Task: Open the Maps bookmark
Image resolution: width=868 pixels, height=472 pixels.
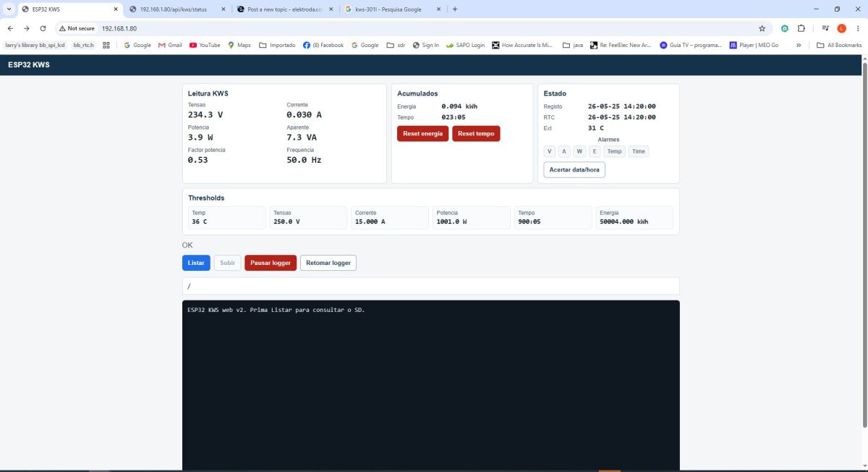Action: pyautogui.click(x=239, y=45)
